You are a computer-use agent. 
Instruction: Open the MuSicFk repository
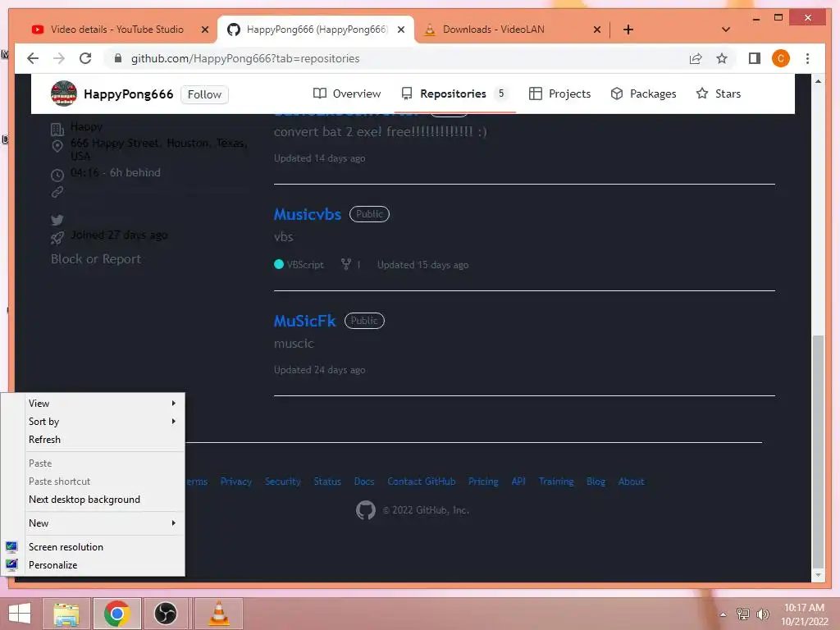(304, 321)
